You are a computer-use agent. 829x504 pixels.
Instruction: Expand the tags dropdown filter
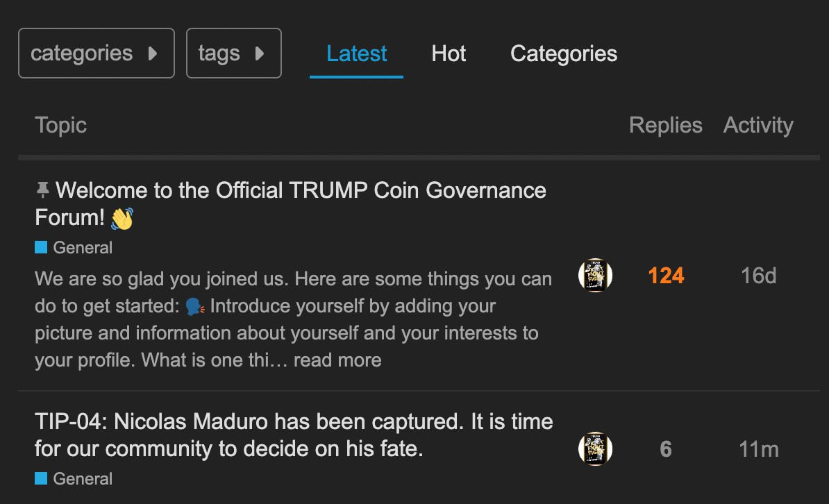click(x=233, y=53)
